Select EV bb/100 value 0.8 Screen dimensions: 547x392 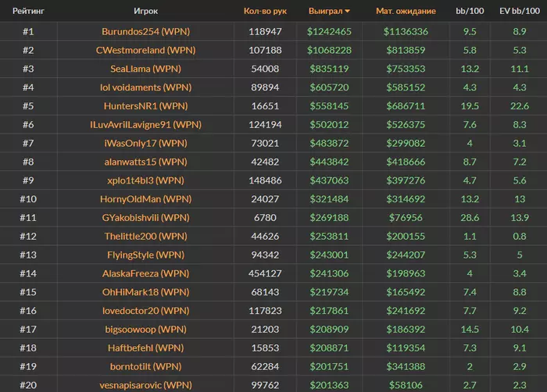click(x=520, y=236)
